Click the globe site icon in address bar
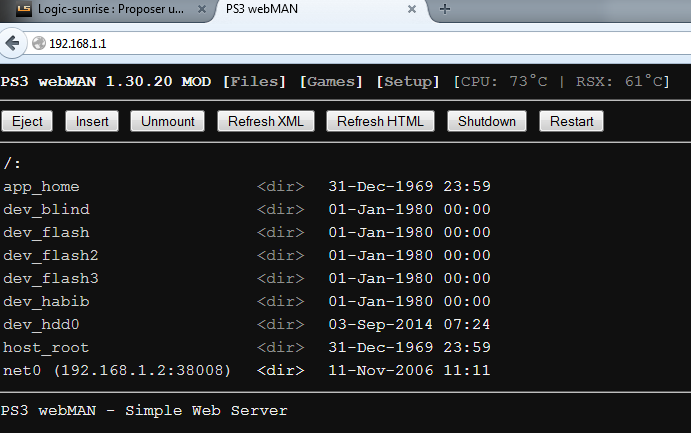This screenshot has height=433, width=691. point(39,44)
